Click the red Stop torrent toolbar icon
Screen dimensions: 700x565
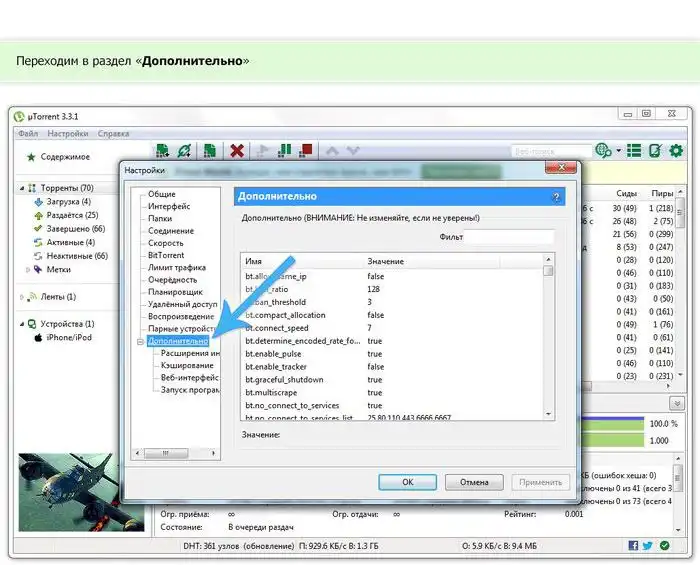(x=306, y=151)
